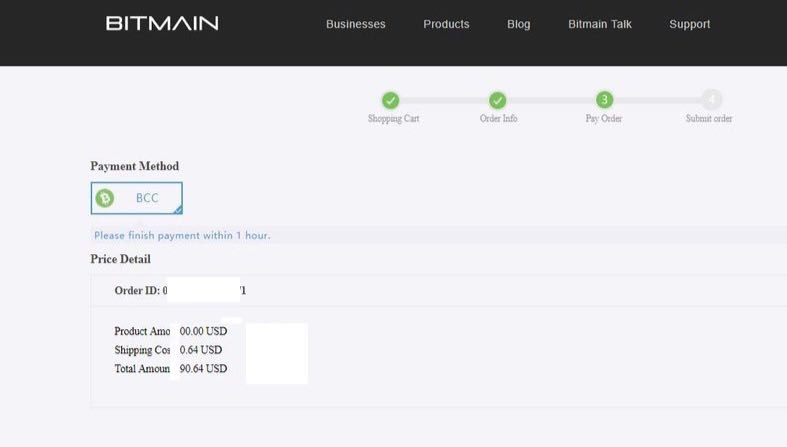Click 'Please finish payment within 1 hour' notice
Image resolution: width=787 pixels, height=447 pixels.
coord(182,235)
